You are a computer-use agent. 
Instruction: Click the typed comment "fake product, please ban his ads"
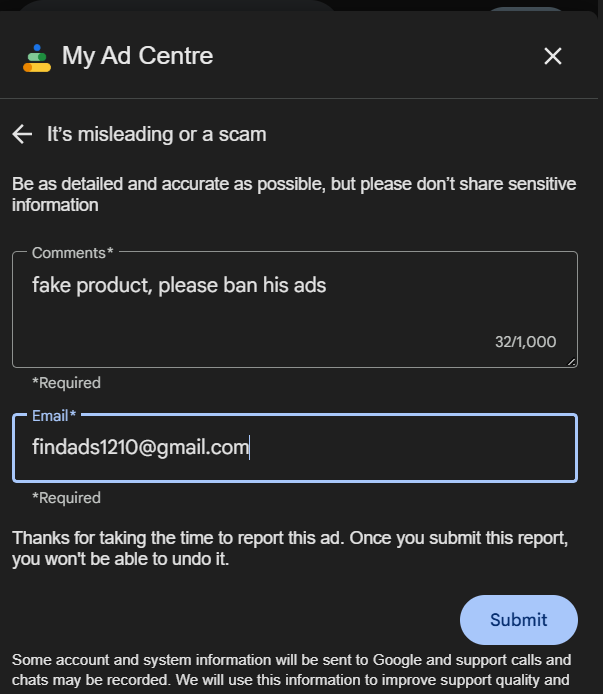pos(179,286)
